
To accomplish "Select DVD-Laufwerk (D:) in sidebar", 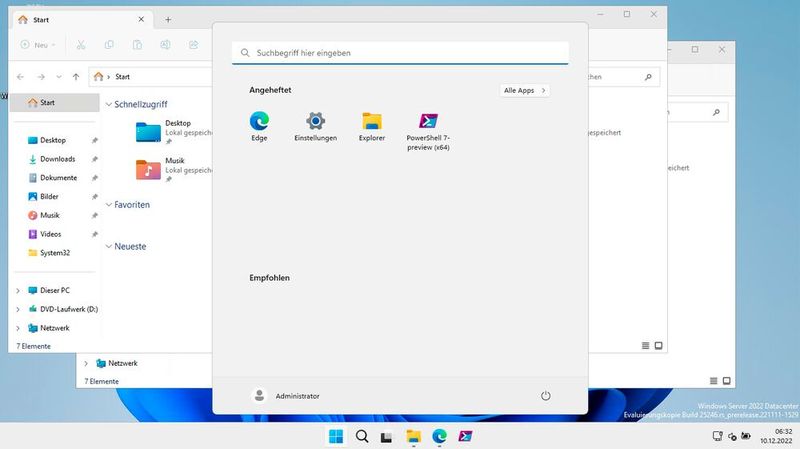I will click(63, 309).
